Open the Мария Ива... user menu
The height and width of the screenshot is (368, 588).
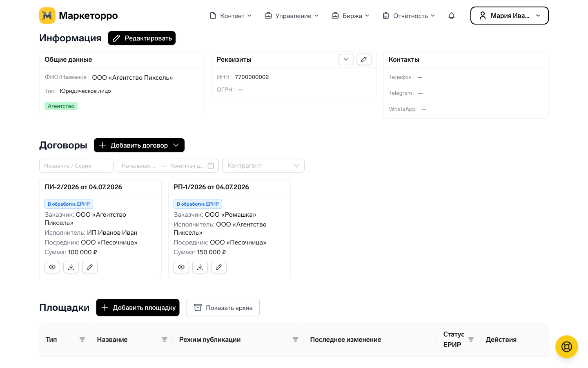(x=510, y=16)
